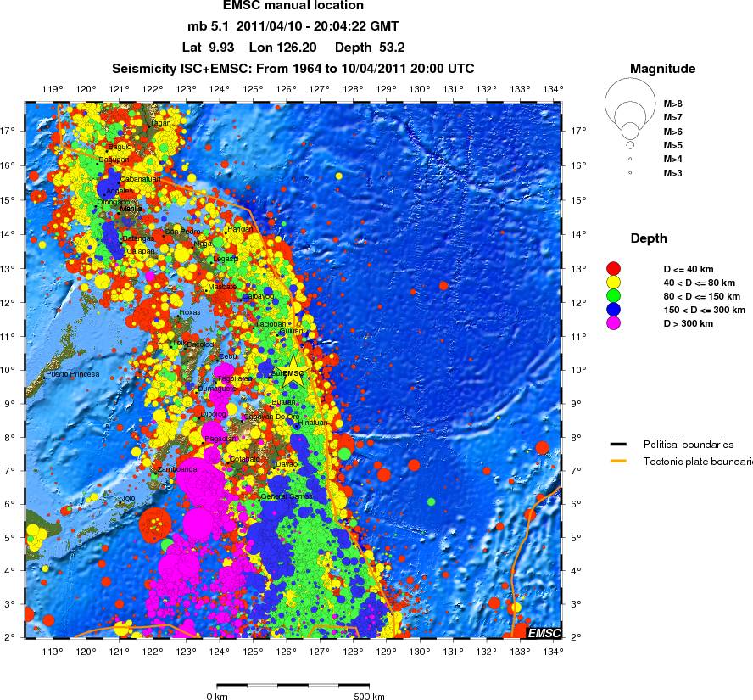The image size is (753, 700).
Task: Click the 'Hinatuan' city label
Action: pyautogui.click(x=313, y=423)
